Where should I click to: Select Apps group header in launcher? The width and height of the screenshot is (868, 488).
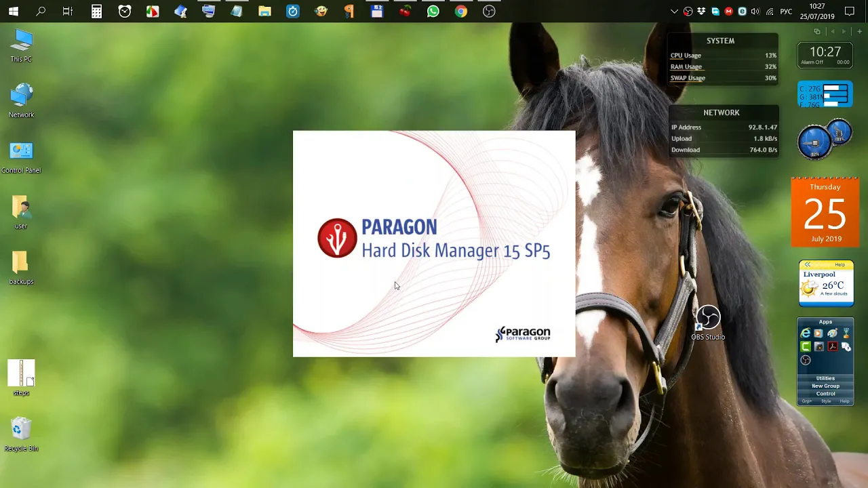825,322
